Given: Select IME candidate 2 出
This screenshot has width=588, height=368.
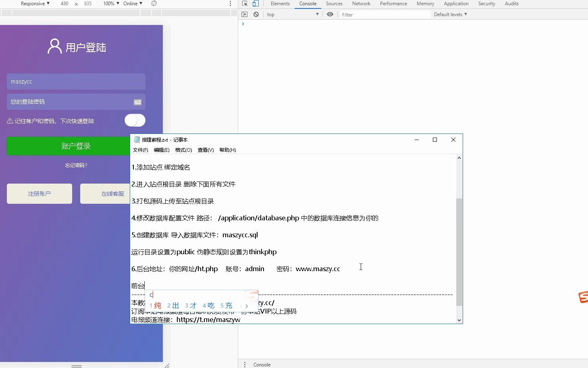Looking at the screenshot, I should (x=173, y=306).
